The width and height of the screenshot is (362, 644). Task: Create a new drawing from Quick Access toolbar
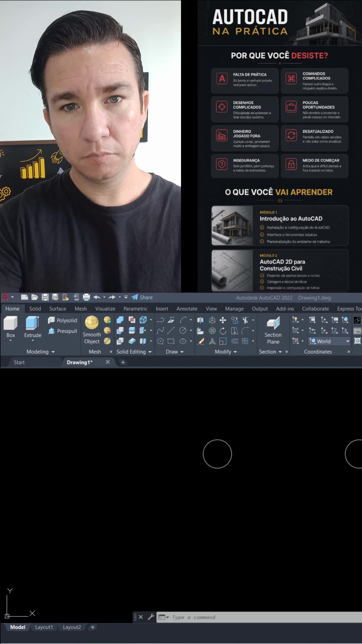24,297
